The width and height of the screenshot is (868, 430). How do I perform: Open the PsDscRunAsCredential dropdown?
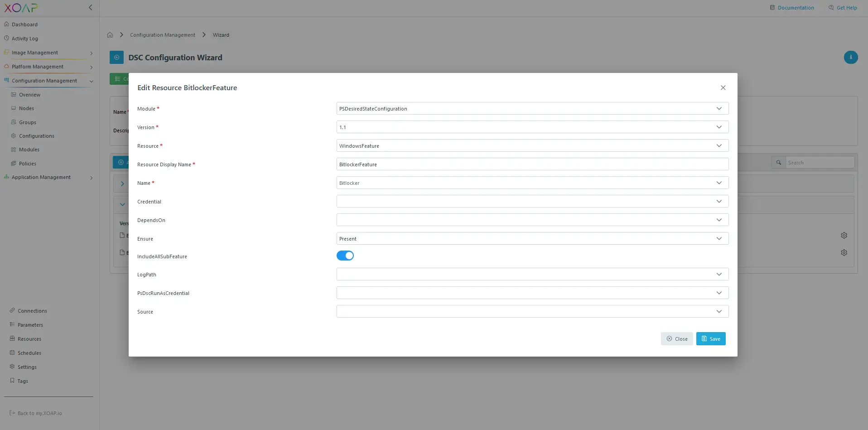(x=532, y=293)
